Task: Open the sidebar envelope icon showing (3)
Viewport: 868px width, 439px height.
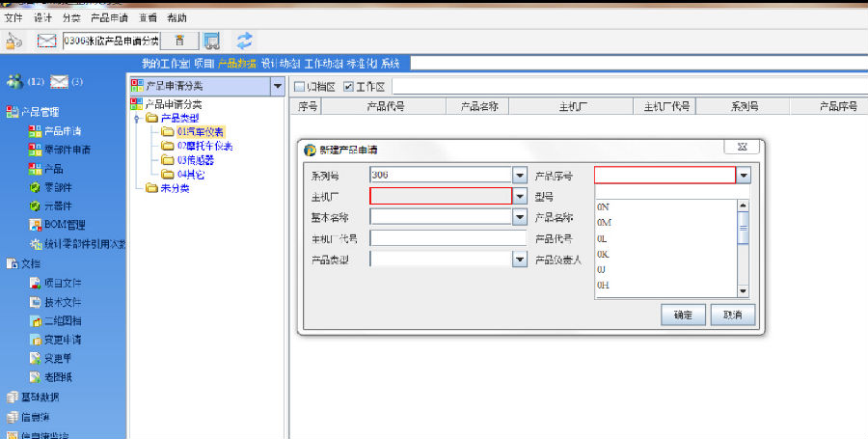Action: tap(59, 81)
